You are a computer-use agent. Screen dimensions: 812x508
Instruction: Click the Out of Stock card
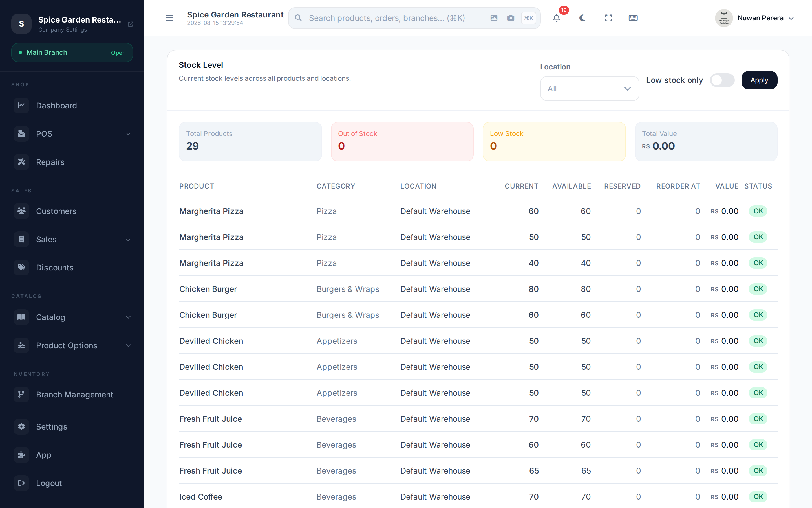pos(402,141)
